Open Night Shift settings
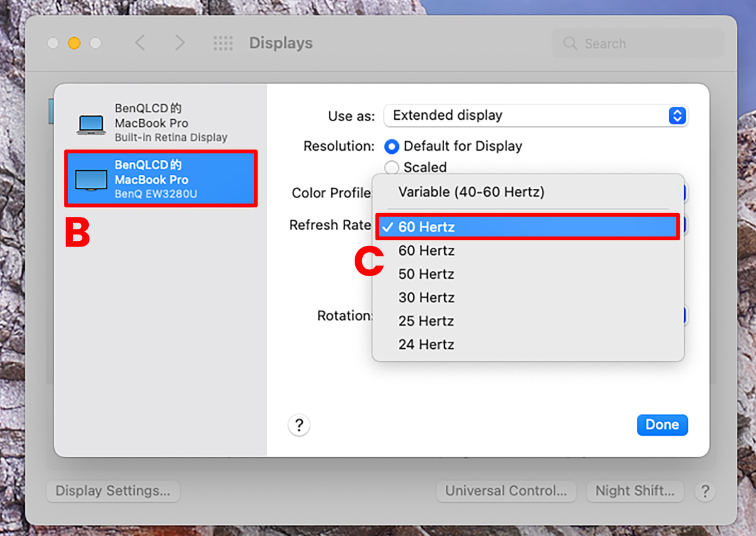Viewport: 756px width, 536px height. [634, 491]
